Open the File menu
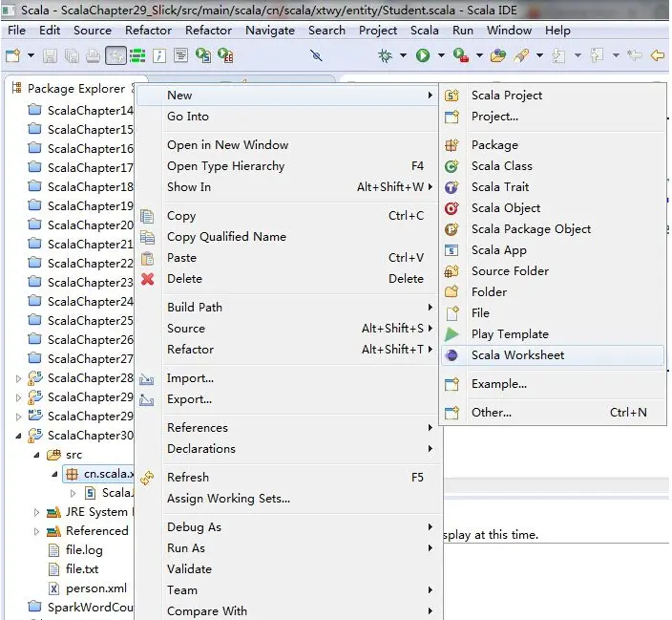 [x=17, y=31]
